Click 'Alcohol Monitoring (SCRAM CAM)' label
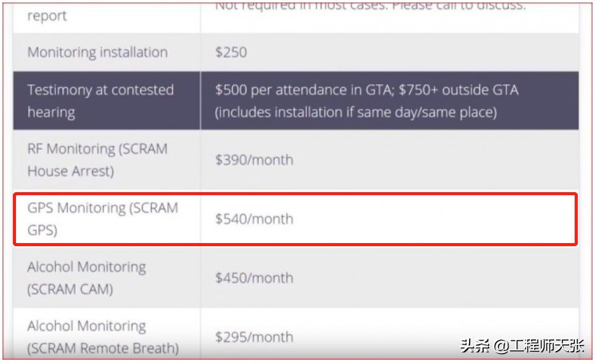 tap(87, 277)
